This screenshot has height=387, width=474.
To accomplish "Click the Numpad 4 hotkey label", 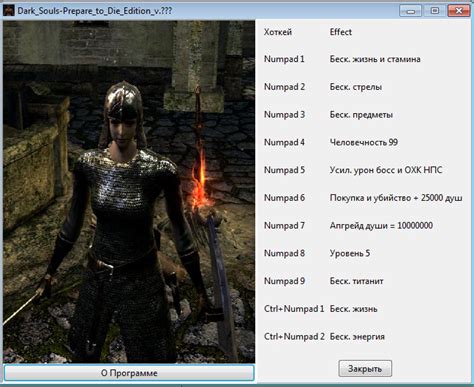I will point(284,142).
